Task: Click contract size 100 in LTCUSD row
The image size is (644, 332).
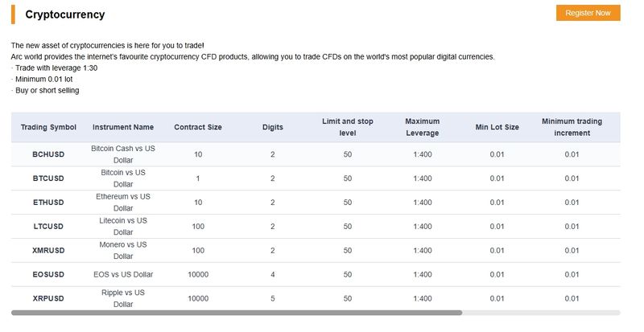Action: [198, 227]
